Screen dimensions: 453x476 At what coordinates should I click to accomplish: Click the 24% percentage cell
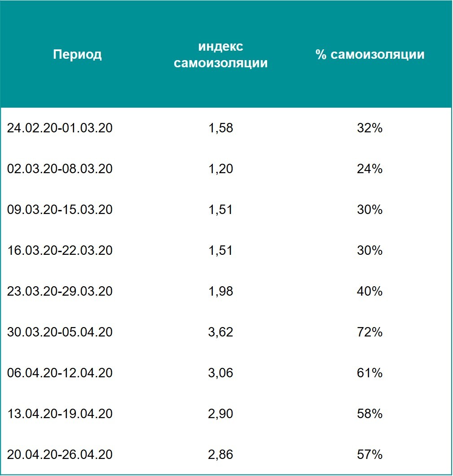(370, 169)
